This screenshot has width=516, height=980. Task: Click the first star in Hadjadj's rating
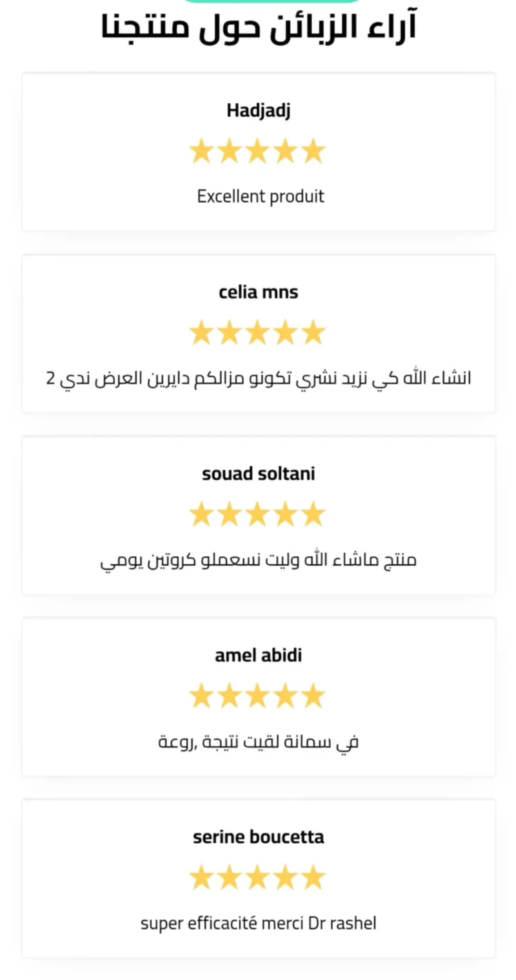click(x=201, y=151)
